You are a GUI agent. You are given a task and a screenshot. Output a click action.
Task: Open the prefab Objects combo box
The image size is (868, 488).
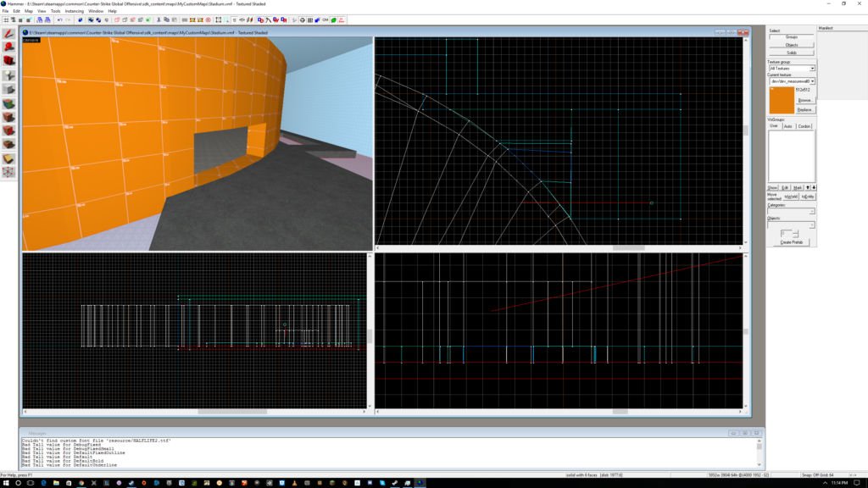coord(792,225)
